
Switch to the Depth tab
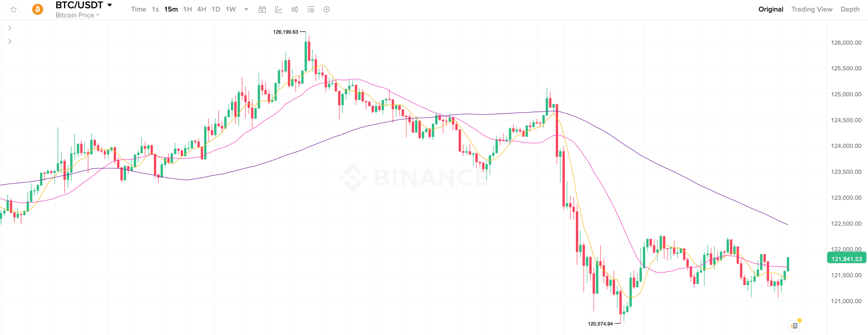[850, 9]
